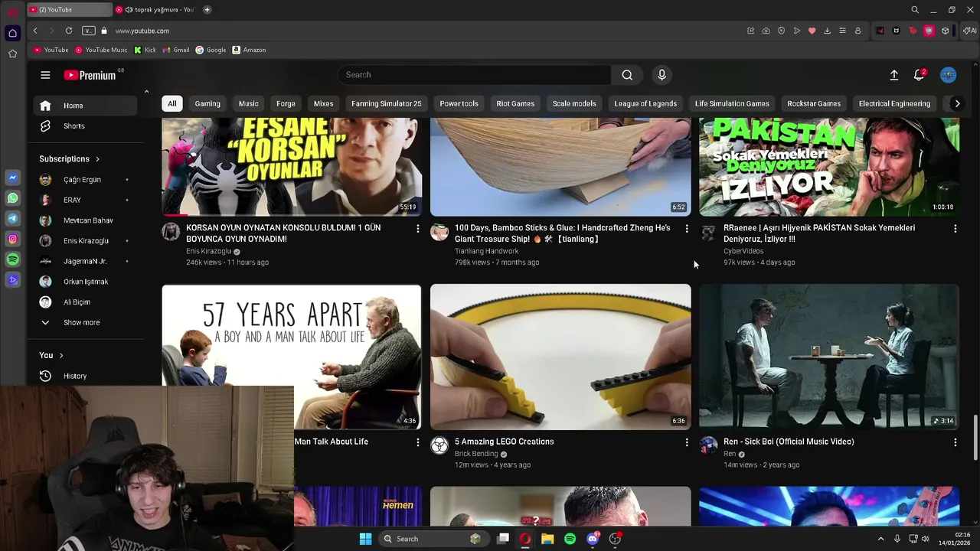Select the Music filter chip
980x551 pixels.
(x=248, y=103)
